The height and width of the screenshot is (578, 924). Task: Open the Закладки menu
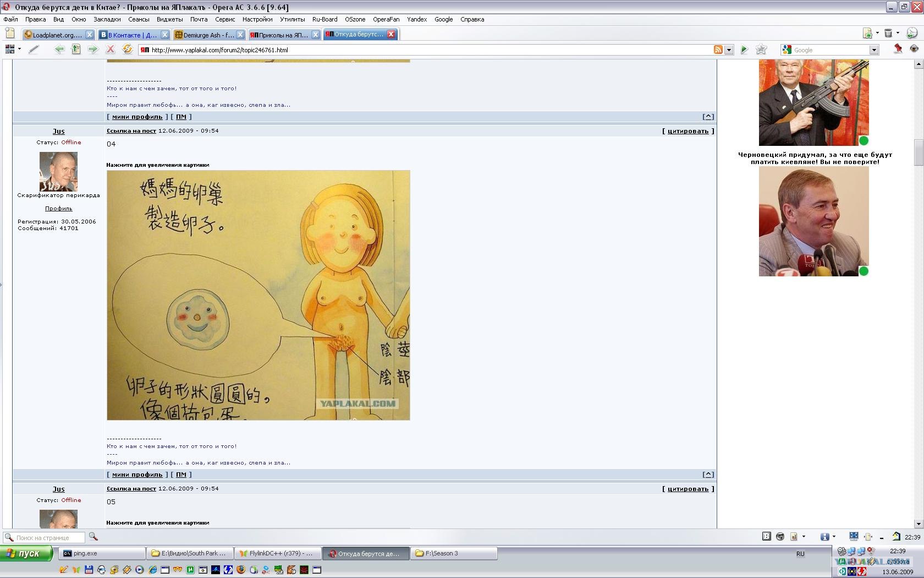coord(107,19)
